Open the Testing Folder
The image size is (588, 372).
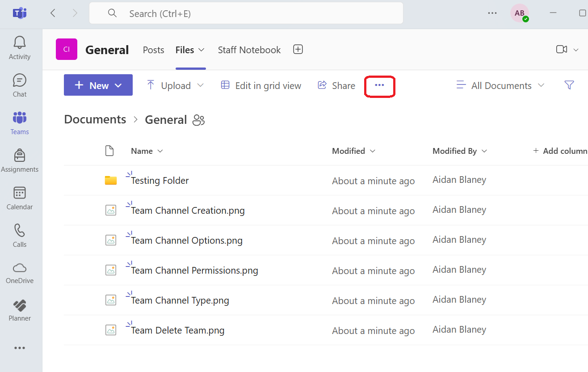(160, 181)
